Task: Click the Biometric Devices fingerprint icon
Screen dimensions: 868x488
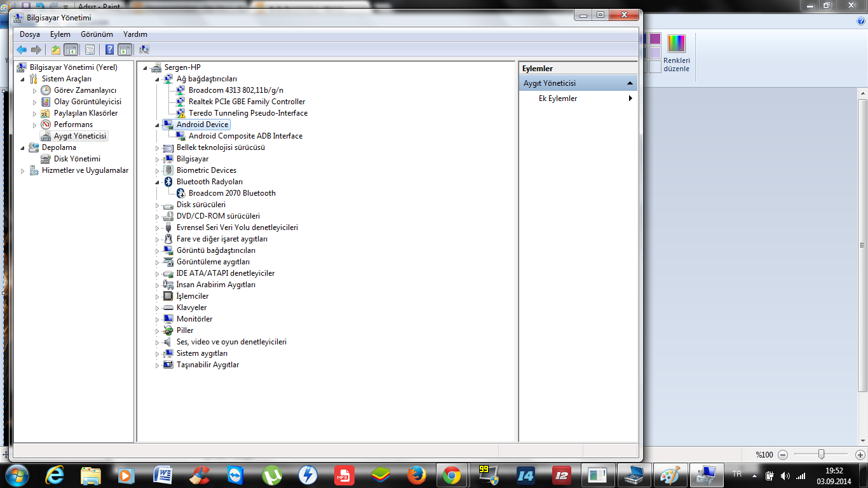Action: (168, 170)
